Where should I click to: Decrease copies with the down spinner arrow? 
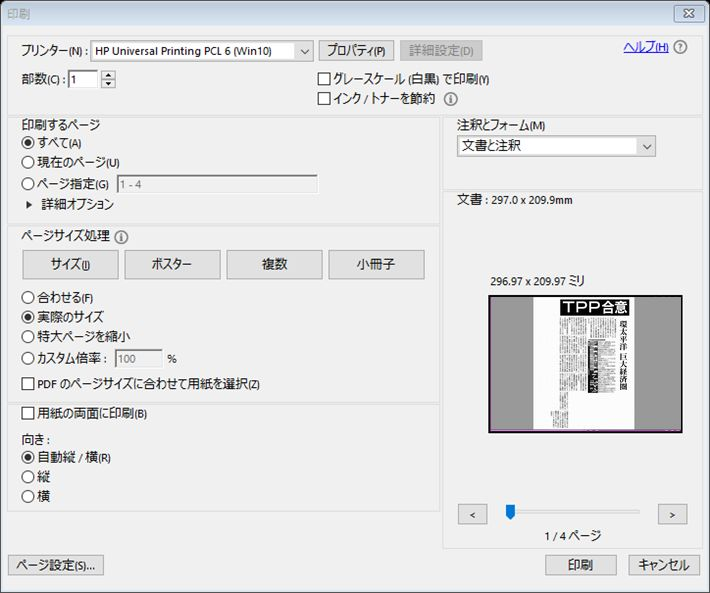[108, 84]
